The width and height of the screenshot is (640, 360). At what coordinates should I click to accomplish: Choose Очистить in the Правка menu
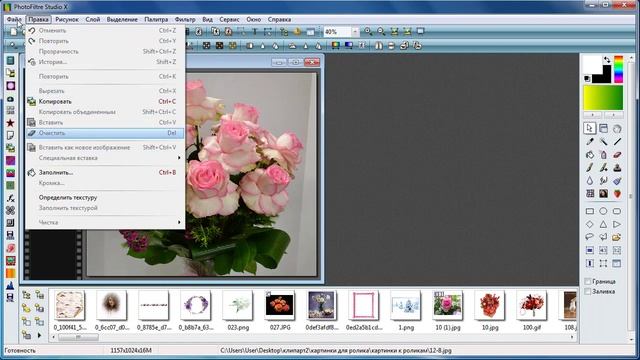click(x=104, y=133)
